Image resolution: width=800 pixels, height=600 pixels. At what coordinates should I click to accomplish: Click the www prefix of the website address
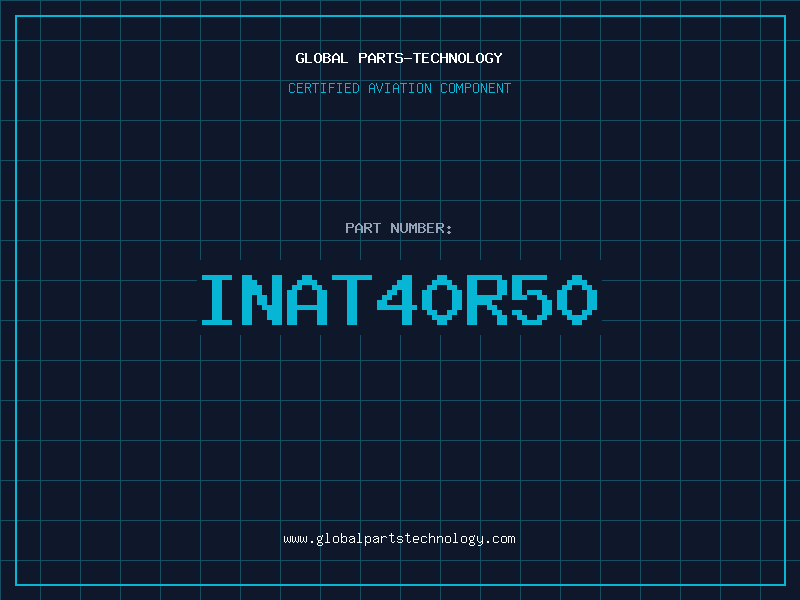point(295,538)
